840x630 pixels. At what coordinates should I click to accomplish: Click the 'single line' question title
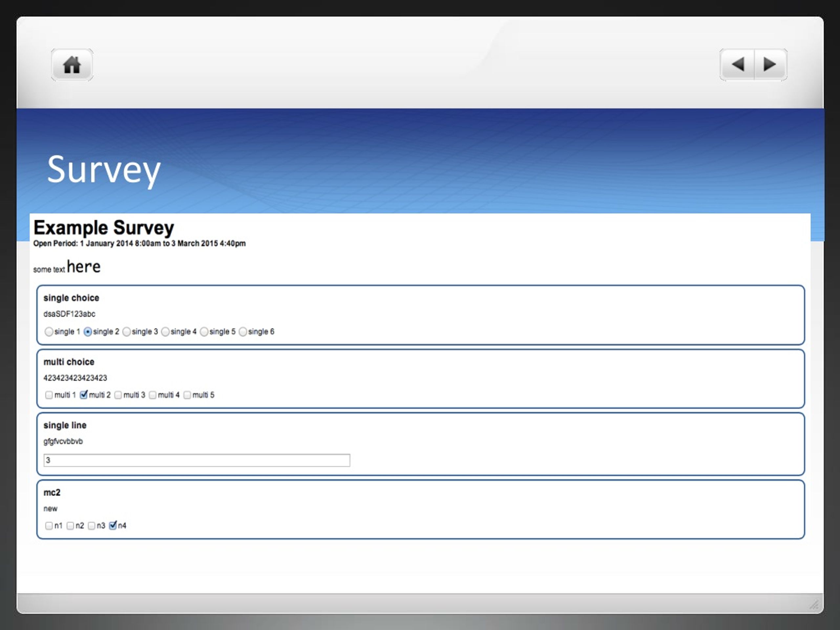[x=65, y=425]
